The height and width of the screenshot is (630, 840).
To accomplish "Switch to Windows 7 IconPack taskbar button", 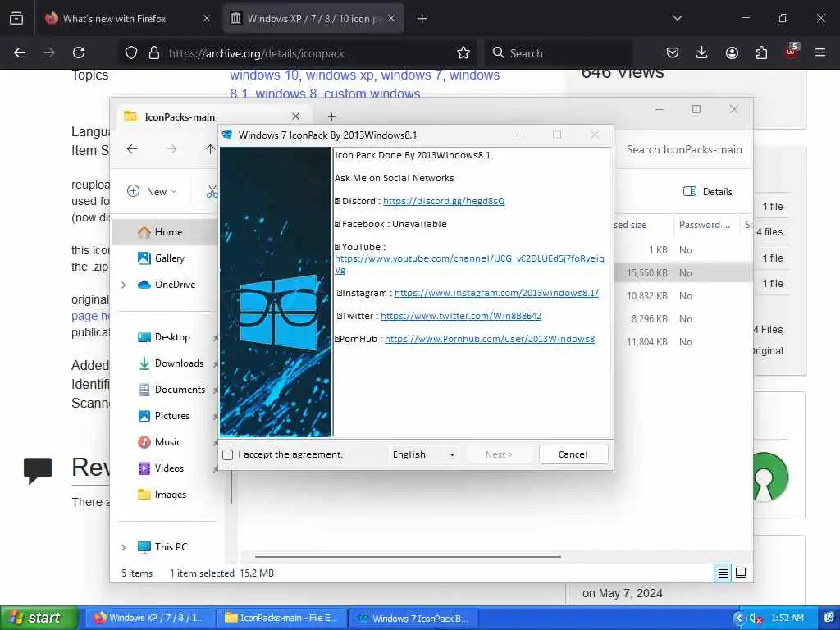I will tap(414, 618).
